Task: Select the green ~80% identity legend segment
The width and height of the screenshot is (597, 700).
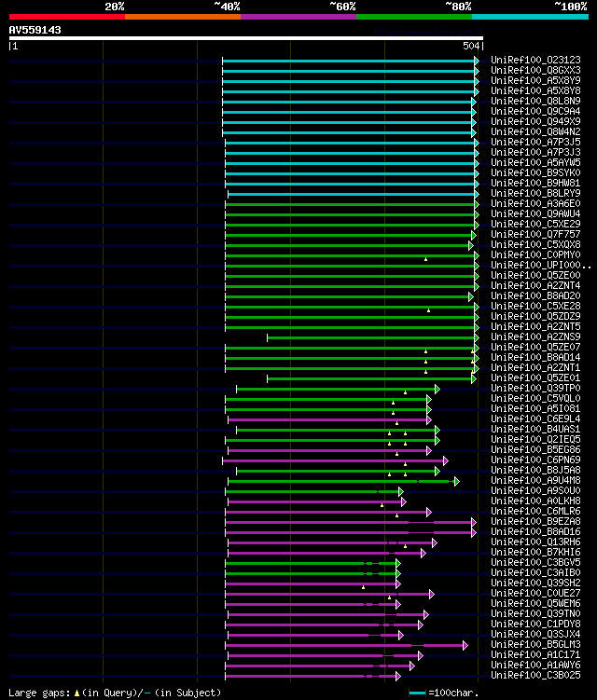Action: 414,17
